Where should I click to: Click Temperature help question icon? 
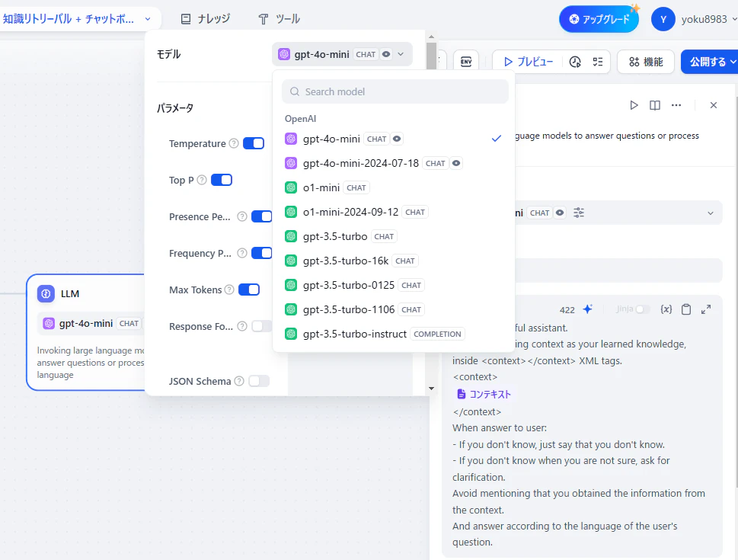pos(234,143)
